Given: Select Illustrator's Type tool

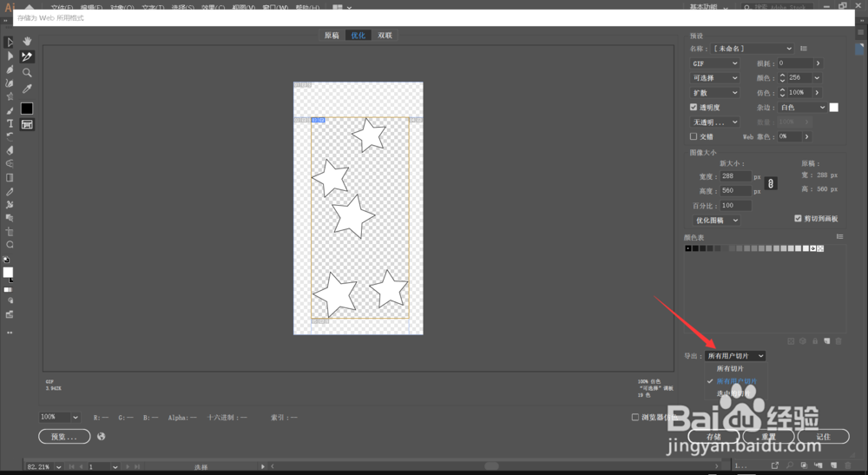Looking at the screenshot, I should pos(10,123).
